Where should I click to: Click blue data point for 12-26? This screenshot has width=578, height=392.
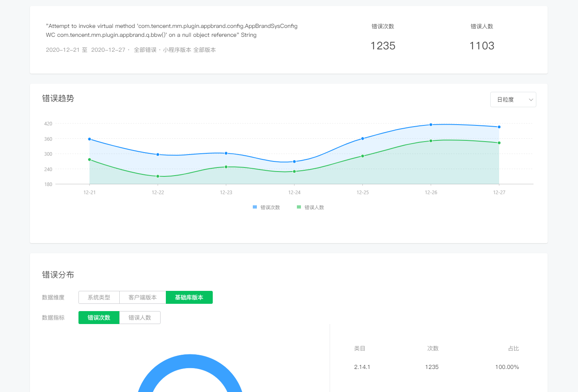[x=431, y=125]
